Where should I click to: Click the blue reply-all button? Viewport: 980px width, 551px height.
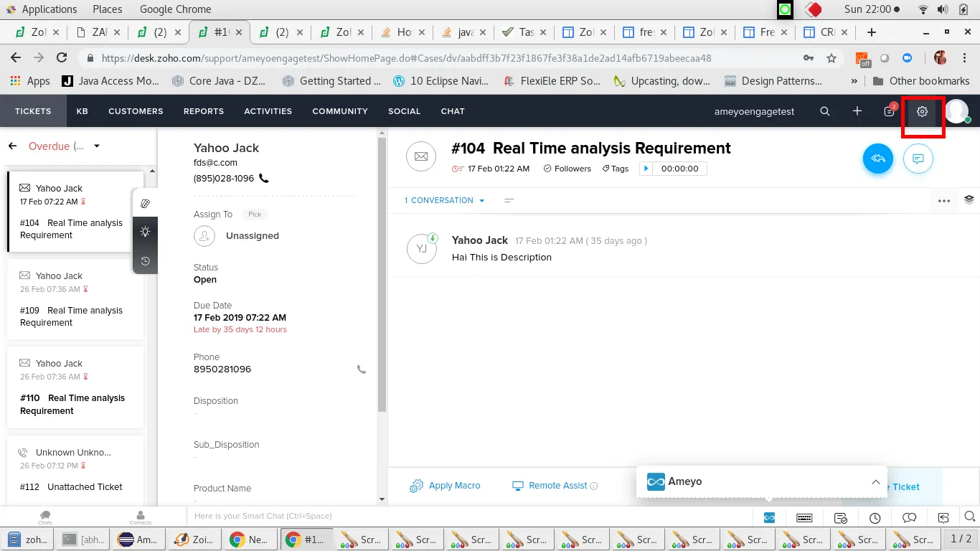878,159
